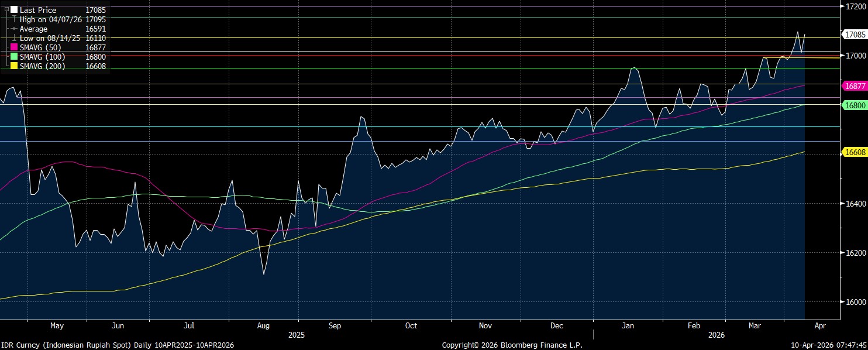
Task: Select the Average marker icon in legend
Action: [14, 29]
